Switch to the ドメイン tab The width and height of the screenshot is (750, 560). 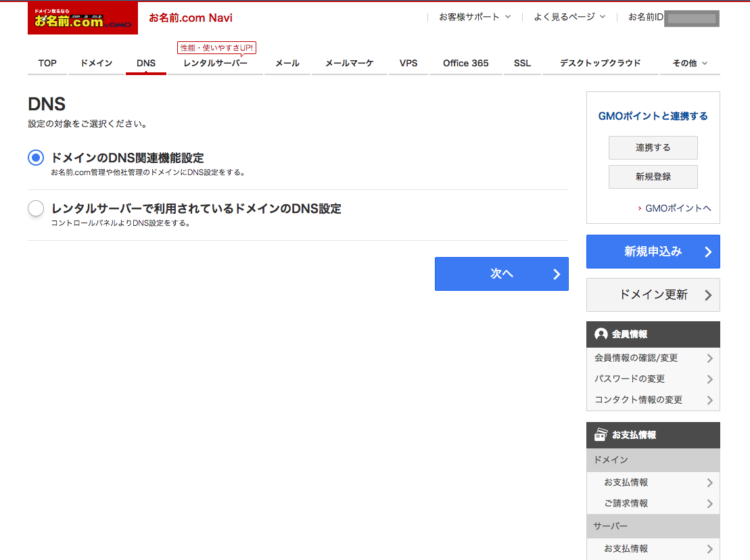[x=96, y=63]
